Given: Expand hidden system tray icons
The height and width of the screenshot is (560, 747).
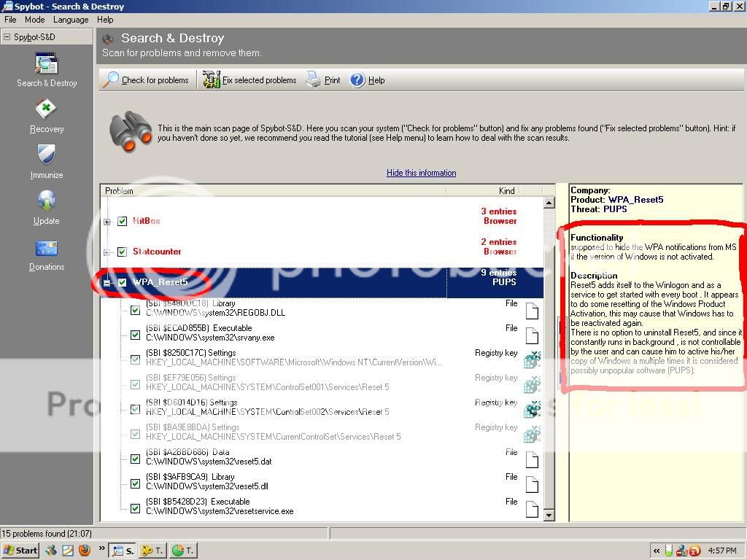Looking at the screenshot, I should point(657,551).
